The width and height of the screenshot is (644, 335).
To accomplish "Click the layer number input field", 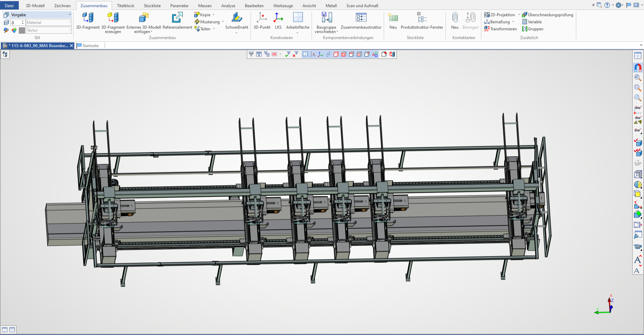I will pyautogui.click(x=15, y=22).
